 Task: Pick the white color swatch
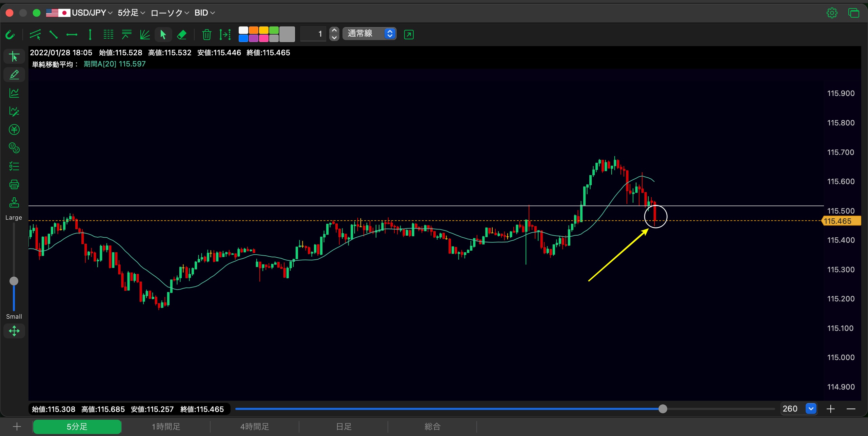[x=243, y=30]
